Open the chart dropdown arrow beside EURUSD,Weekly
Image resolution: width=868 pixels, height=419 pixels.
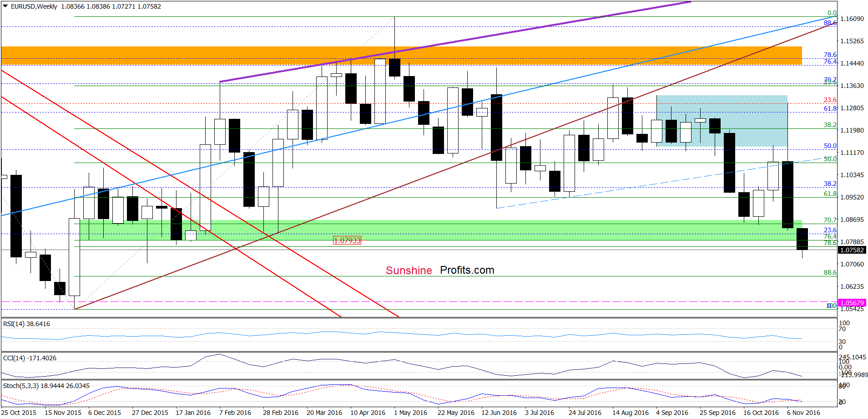[x=5, y=6]
